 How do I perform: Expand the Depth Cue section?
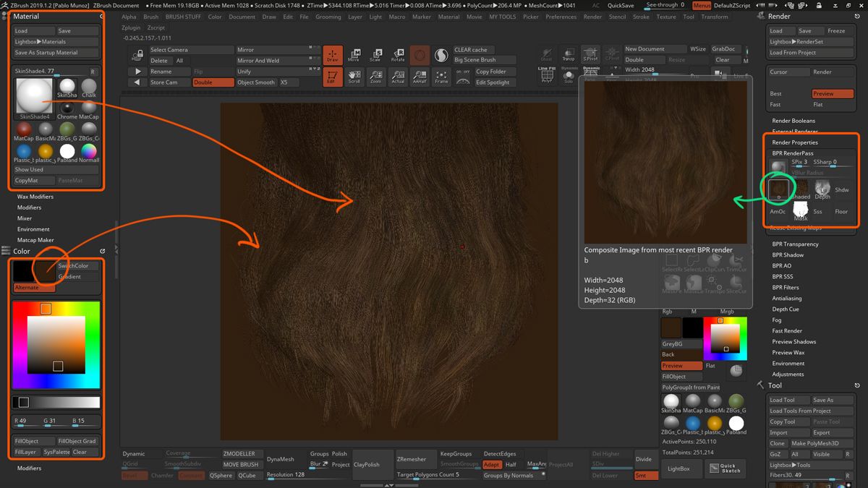point(786,309)
